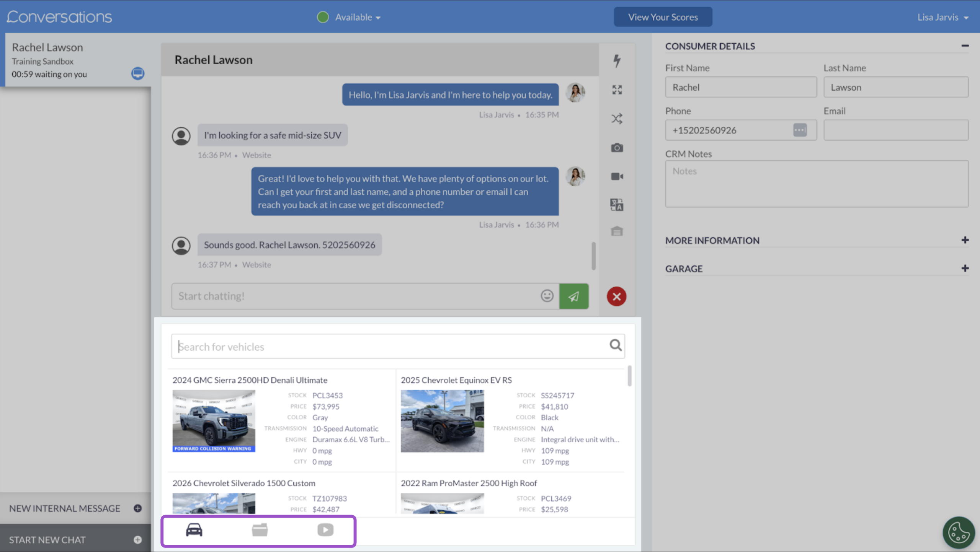This screenshot has height=552, width=980.
Task: Click the CRM Notes text area
Action: tap(817, 184)
